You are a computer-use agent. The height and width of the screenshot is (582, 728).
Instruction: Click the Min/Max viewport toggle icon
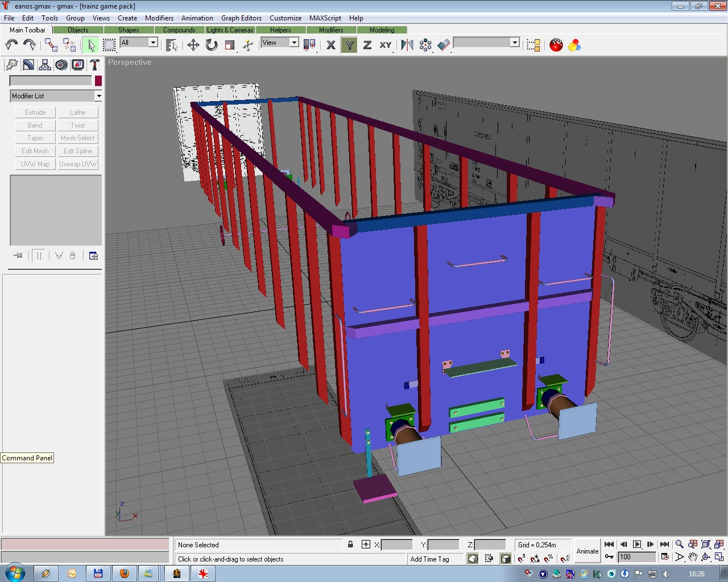[x=719, y=558]
